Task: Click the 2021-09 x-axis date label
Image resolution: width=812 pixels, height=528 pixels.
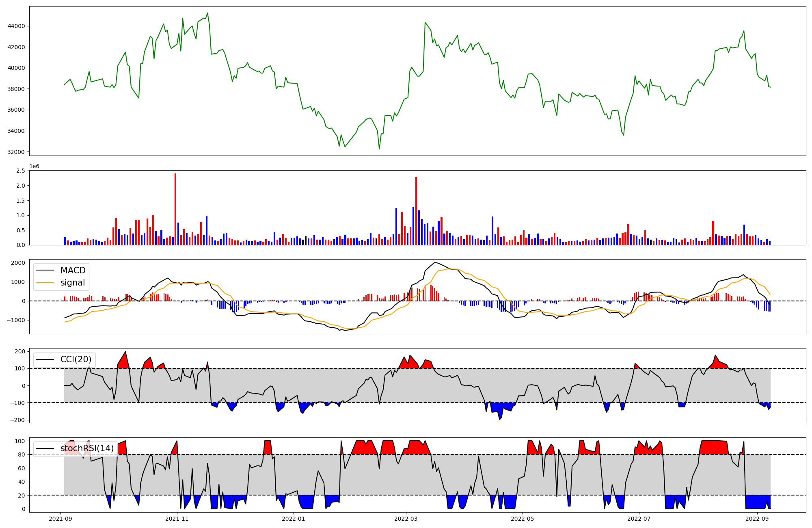Action: 60,519
